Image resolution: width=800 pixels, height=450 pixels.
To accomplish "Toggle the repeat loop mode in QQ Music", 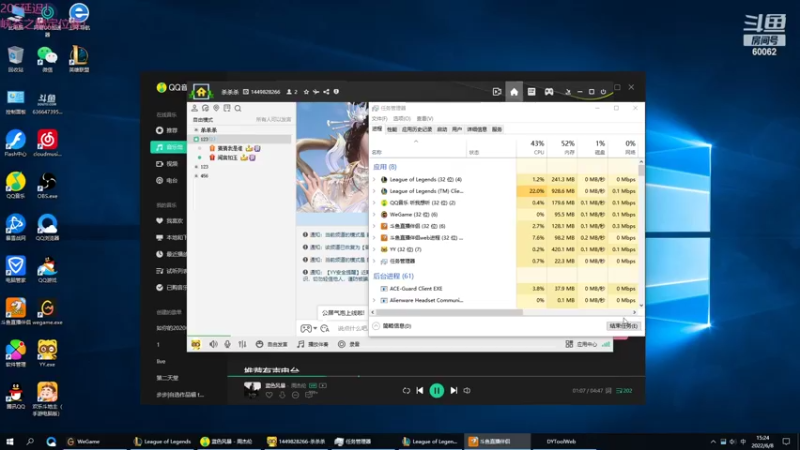I will (x=406, y=391).
